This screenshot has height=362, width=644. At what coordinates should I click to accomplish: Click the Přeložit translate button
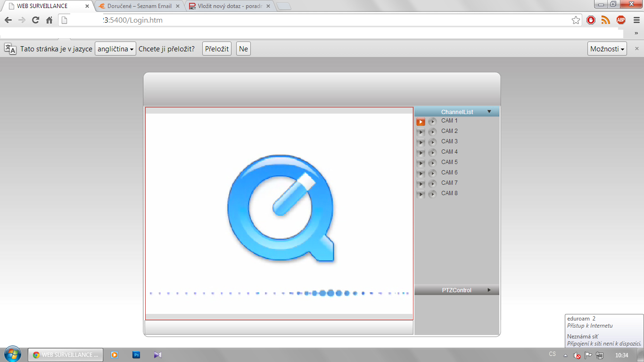point(217,49)
